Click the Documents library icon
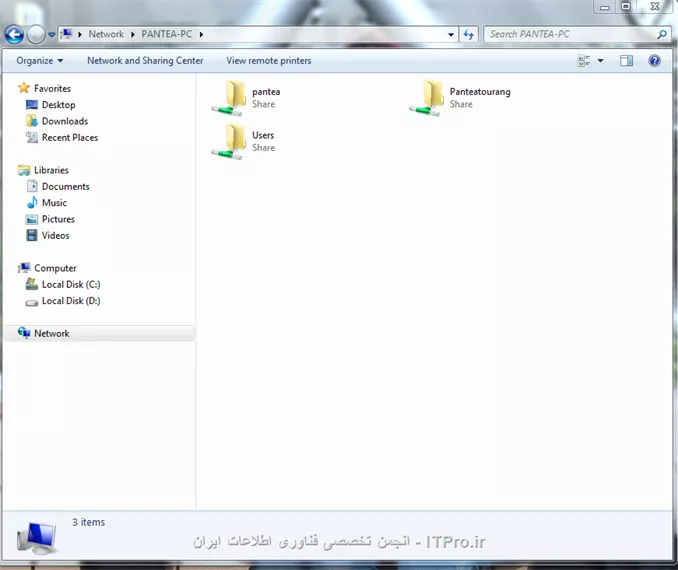The height and width of the screenshot is (570, 678). tap(32, 186)
